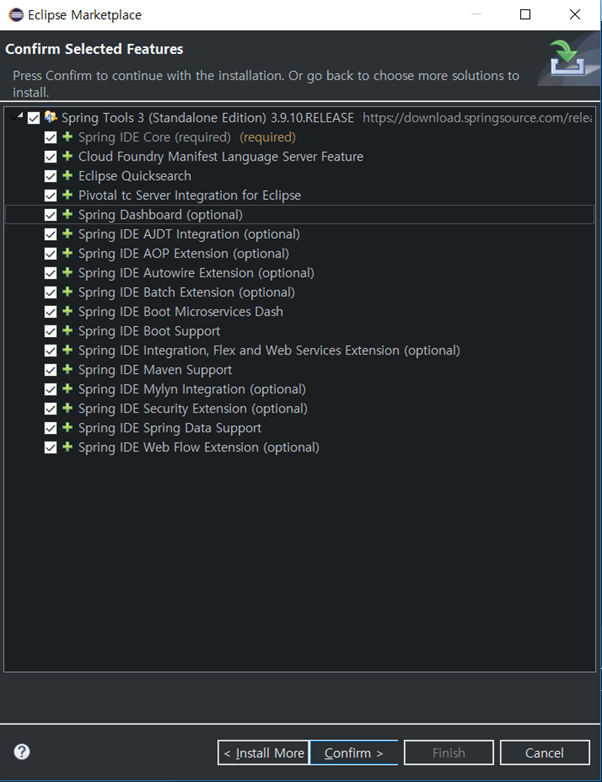Click the Eclipse logo in title bar
The height and width of the screenshot is (782, 602).
pyautogui.click(x=16, y=15)
